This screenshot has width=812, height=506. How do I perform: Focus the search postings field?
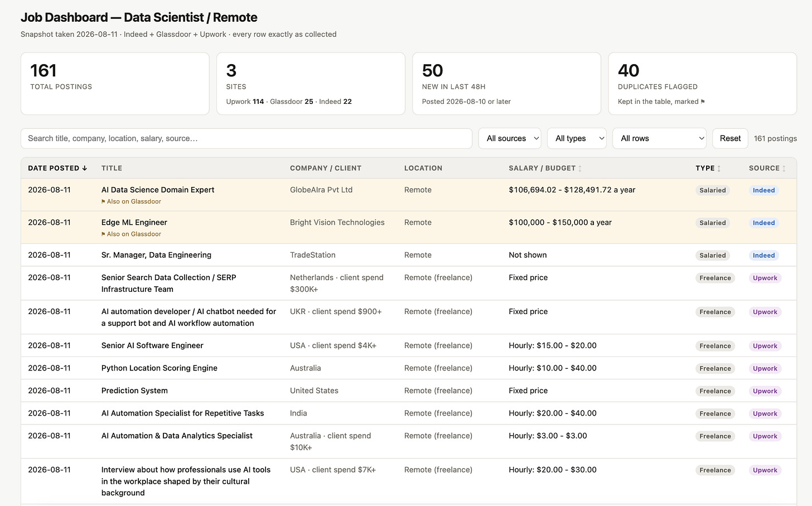(246, 138)
